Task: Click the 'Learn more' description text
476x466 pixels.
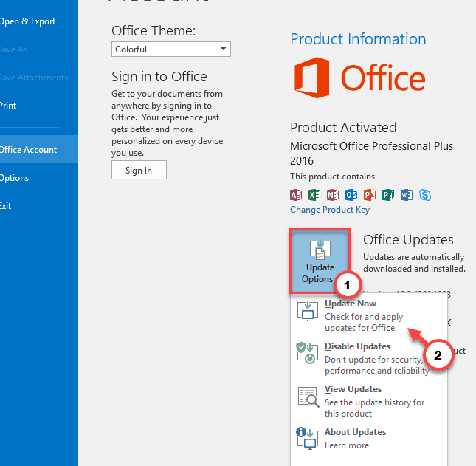Action: point(347,445)
